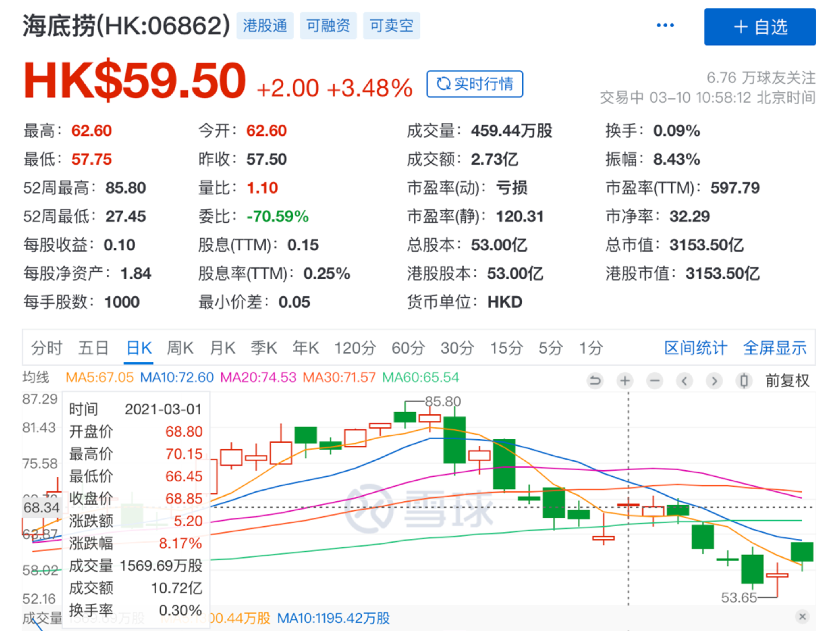Click the 52周最高 85.80 value
The image size is (840, 631).
tap(126, 188)
